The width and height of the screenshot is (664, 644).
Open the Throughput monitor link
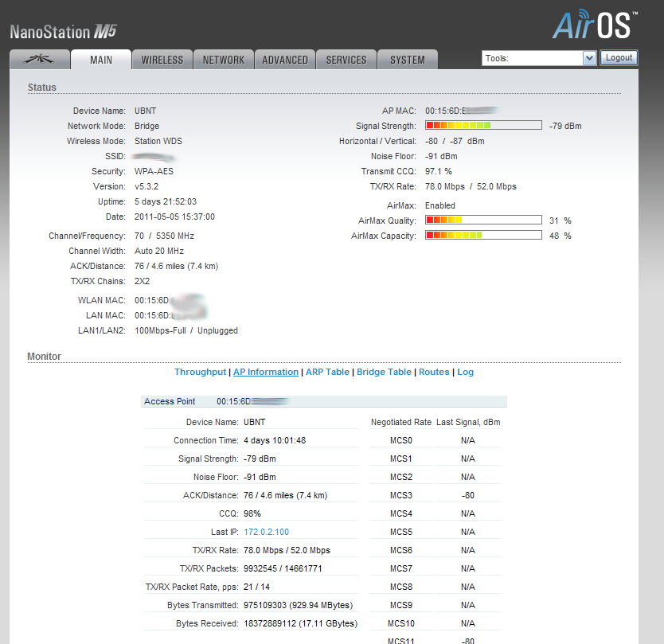coord(201,372)
